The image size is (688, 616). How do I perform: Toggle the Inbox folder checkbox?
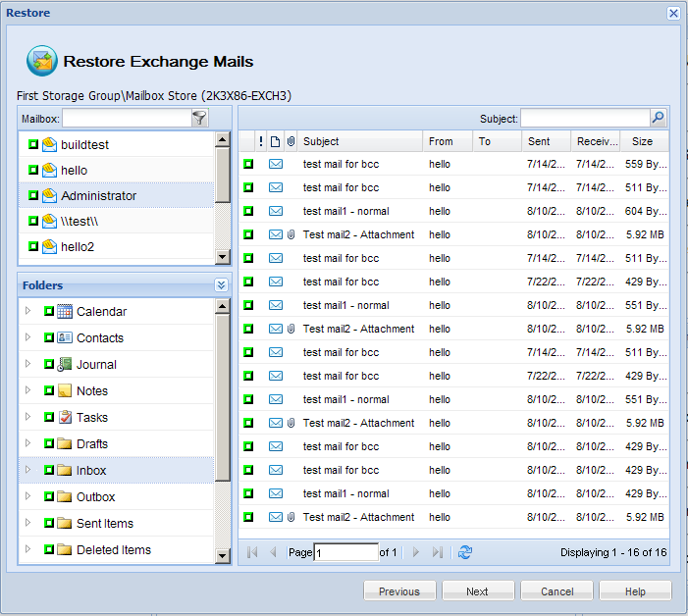click(49, 470)
